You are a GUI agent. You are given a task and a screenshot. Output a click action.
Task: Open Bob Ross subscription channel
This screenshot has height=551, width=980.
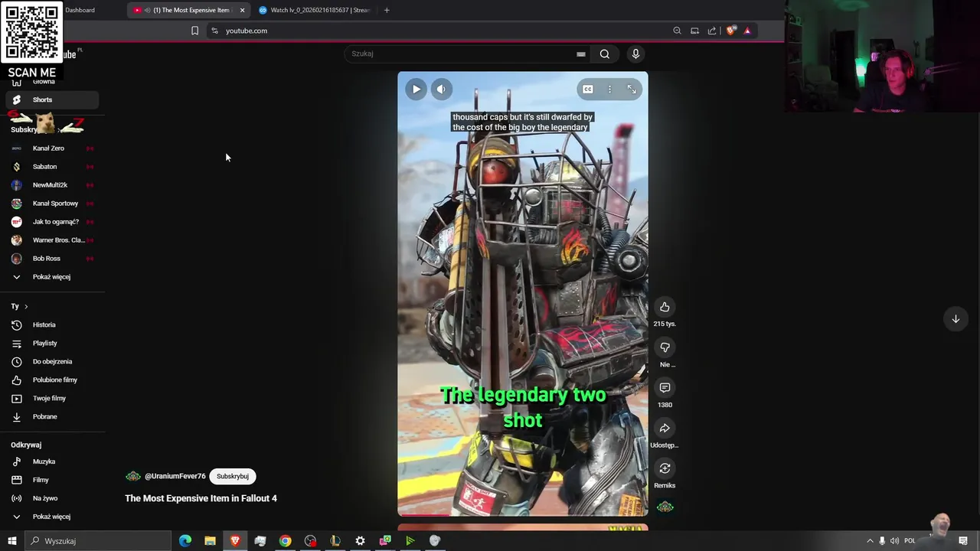click(x=52, y=259)
